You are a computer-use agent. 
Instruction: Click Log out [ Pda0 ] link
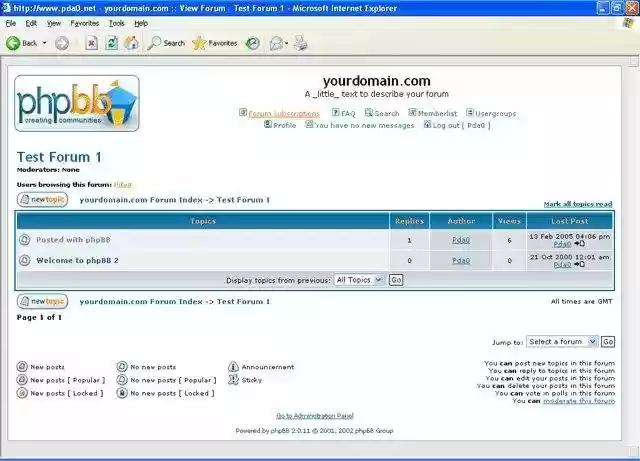click(462, 125)
